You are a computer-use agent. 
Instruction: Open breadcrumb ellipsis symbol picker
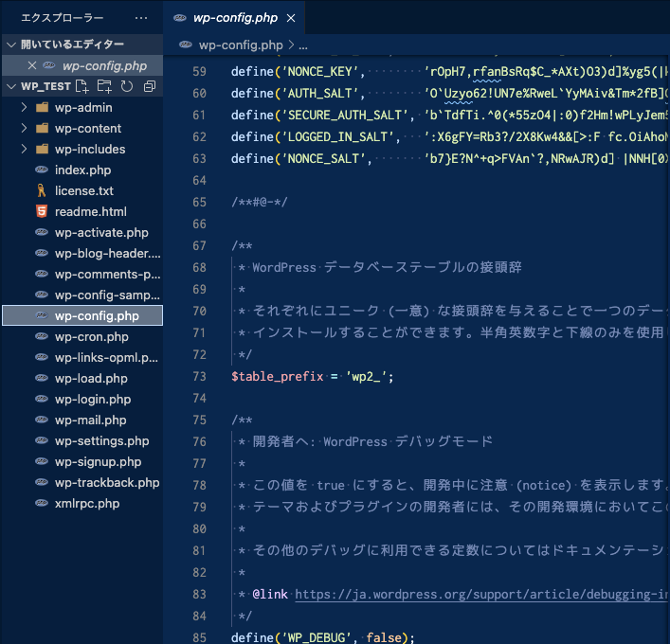pyautogui.click(x=303, y=45)
